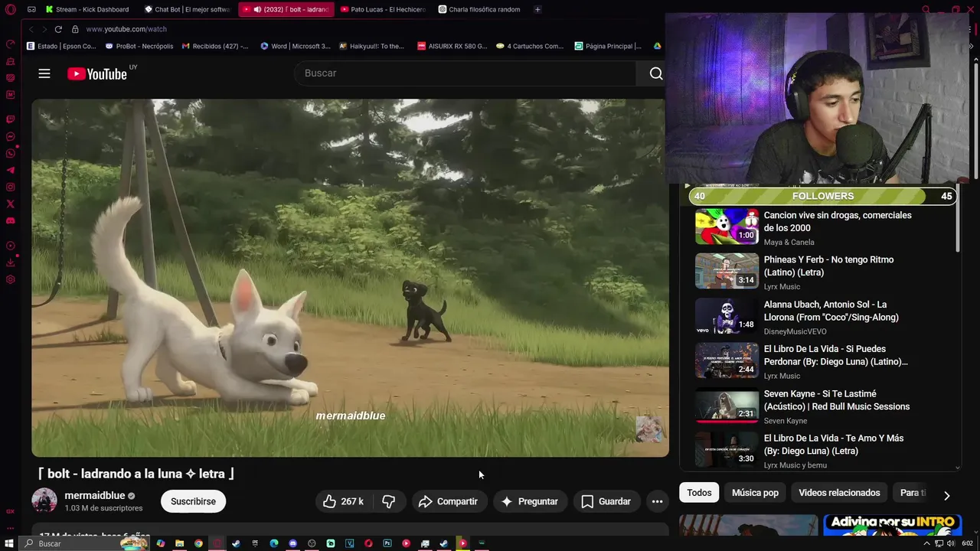Open ProBot - Necrópolis bookmark
980x551 pixels.
[139, 46]
